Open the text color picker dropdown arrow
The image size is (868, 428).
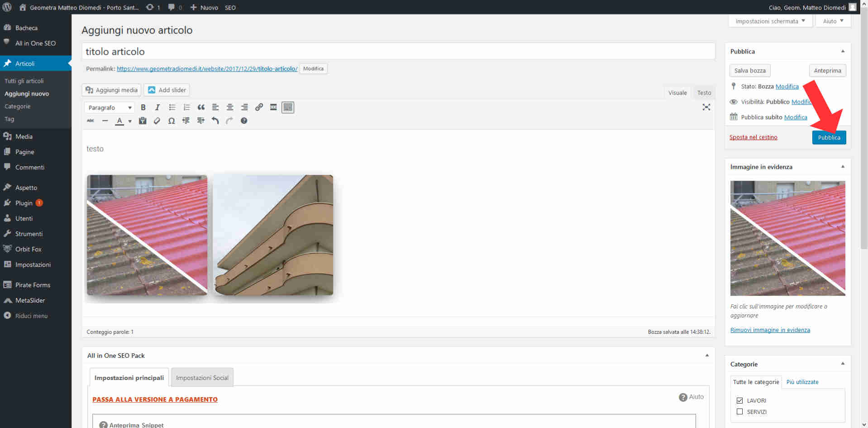click(130, 121)
